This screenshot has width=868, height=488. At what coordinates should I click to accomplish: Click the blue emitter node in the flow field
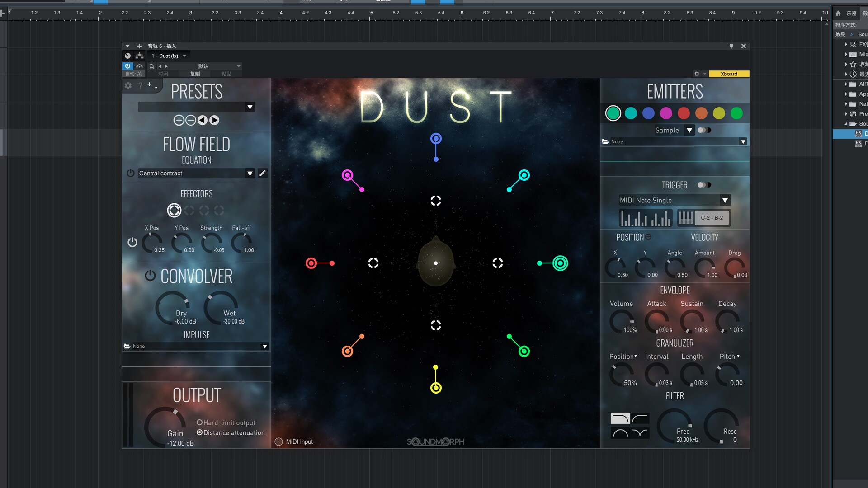(435, 138)
